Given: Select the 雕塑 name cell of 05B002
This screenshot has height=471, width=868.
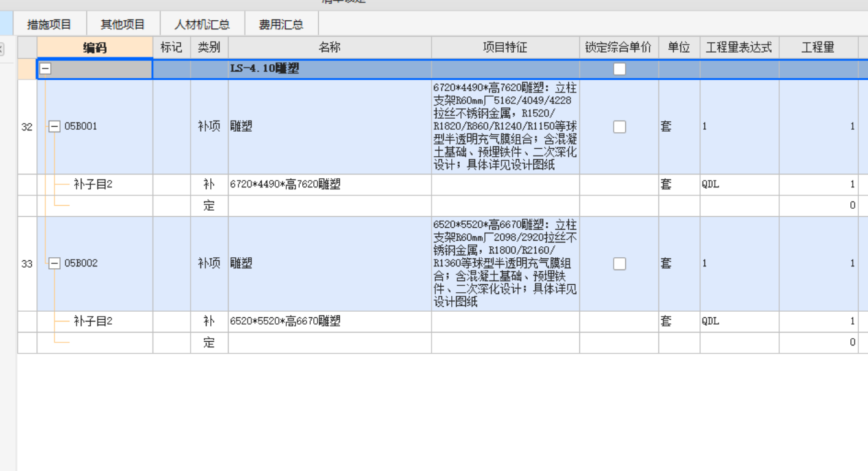Looking at the screenshot, I should pos(330,263).
